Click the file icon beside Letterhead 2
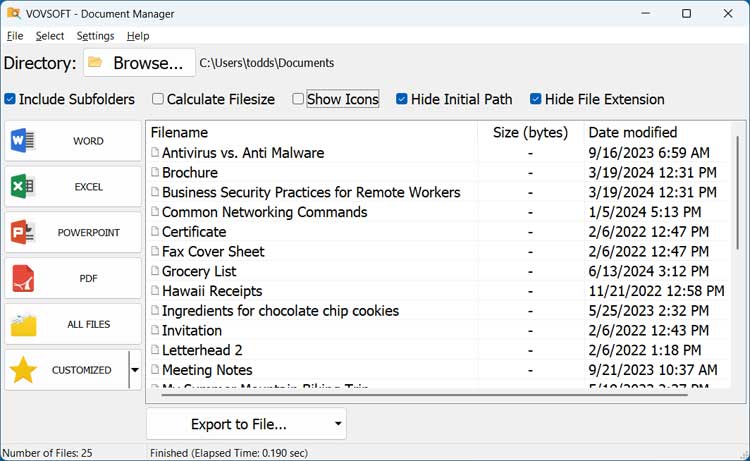 [x=155, y=350]
